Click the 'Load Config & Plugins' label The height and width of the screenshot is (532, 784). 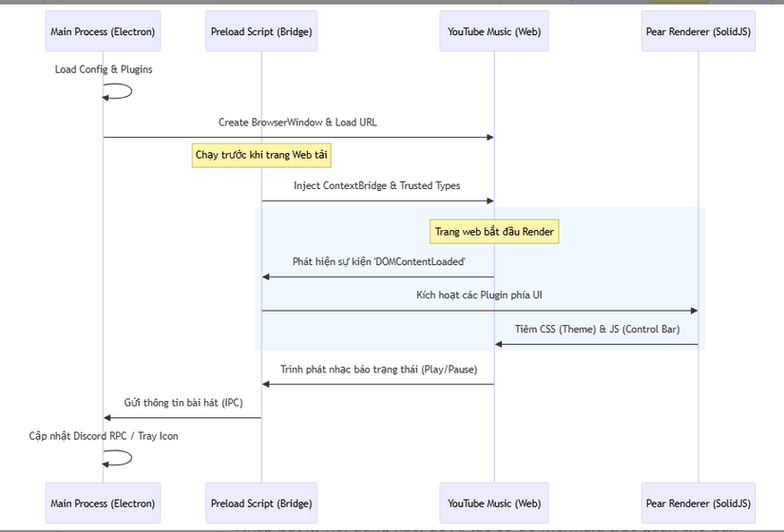click(x=104, y=69)
